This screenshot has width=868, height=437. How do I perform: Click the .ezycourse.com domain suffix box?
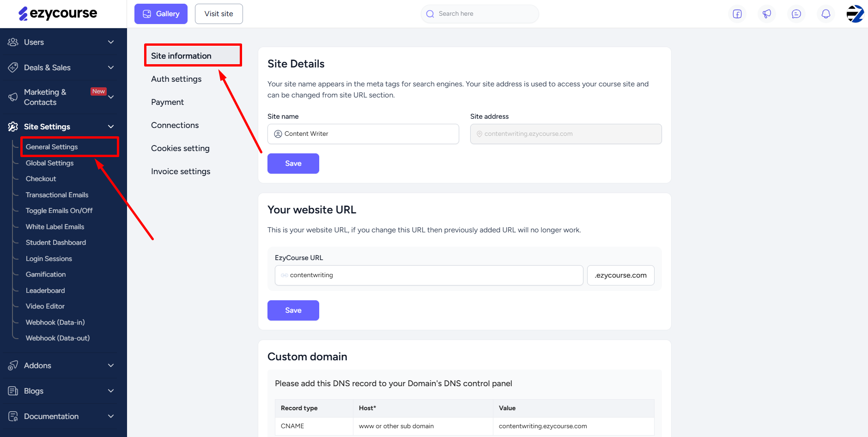[x=620, y=275]
